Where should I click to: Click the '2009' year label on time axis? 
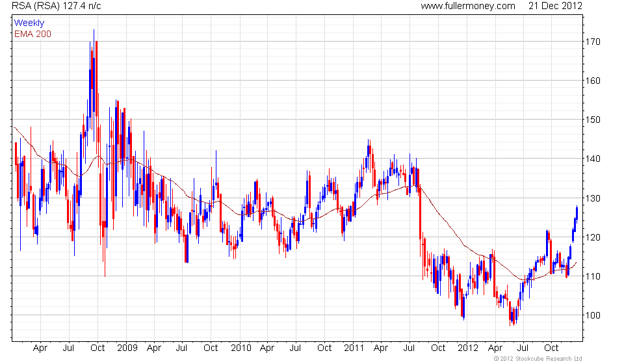pos(127,348)
